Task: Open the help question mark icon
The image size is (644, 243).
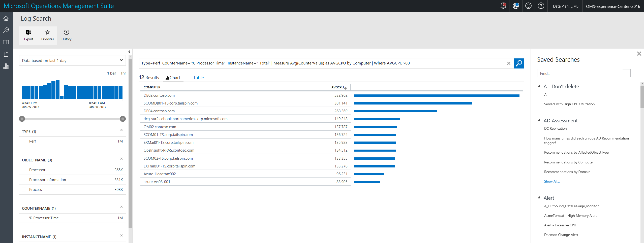Action: [x=541, y=6]
